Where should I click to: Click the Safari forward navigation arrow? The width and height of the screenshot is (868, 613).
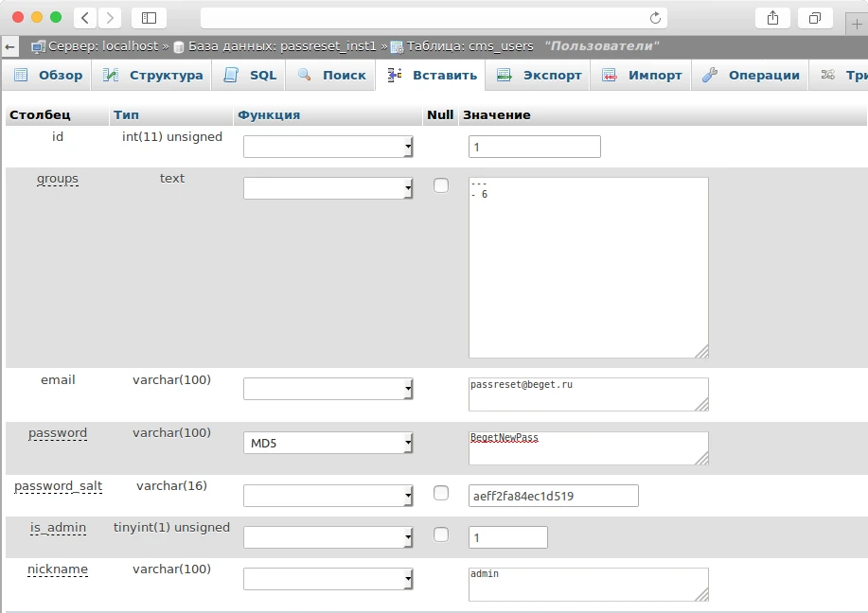point(110,18)
